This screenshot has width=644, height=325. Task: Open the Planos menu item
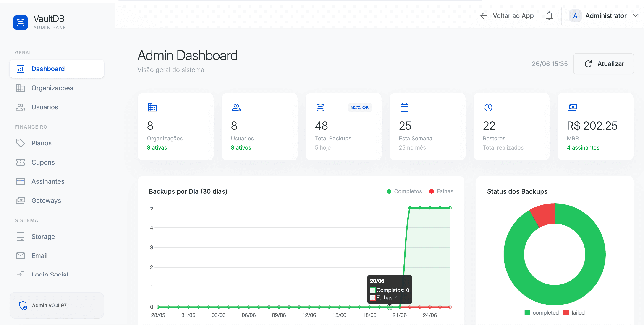coord(57,143)
